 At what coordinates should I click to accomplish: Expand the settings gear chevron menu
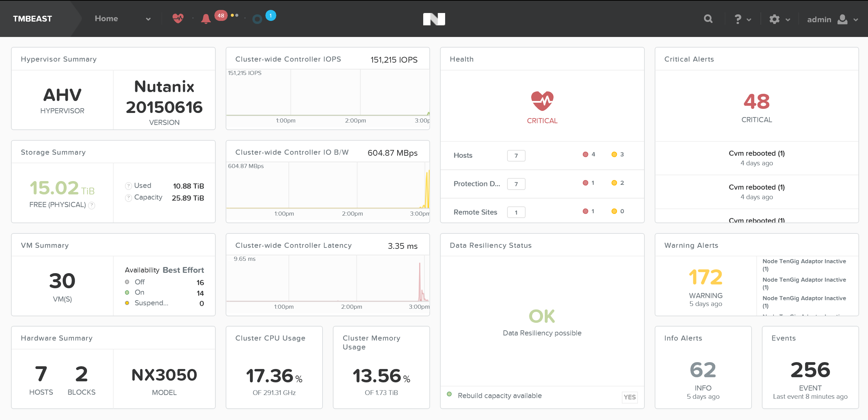788,20
